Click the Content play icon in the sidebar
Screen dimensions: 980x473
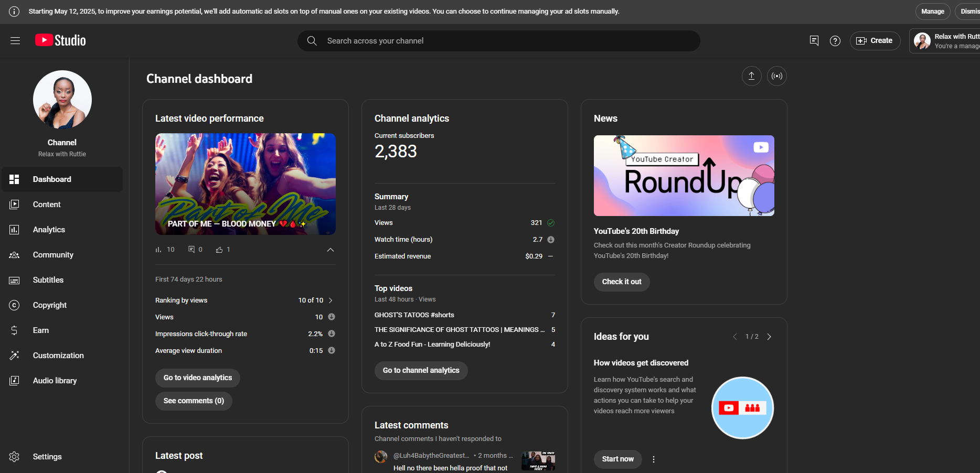pyautogui.click(x=14, y=205)
